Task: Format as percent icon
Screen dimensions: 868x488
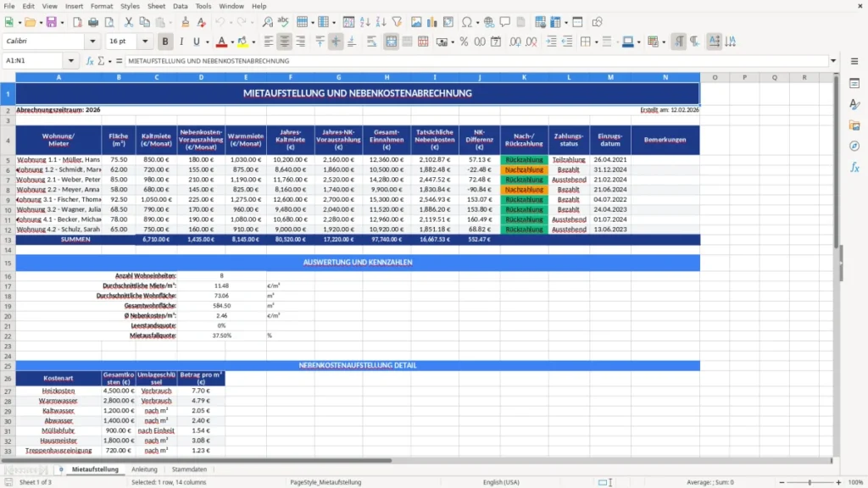Action: pos(464,42)
